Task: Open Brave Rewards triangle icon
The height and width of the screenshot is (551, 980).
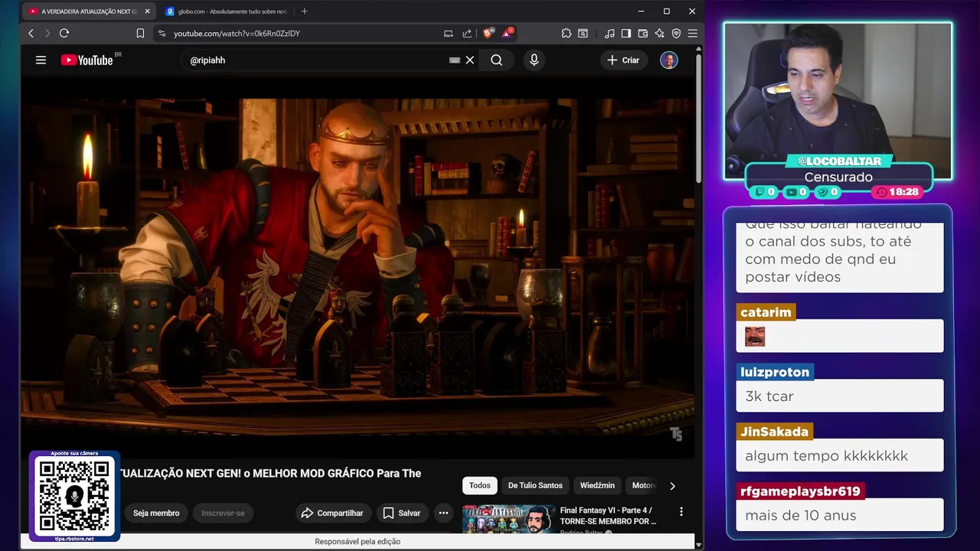Action: click(x=508, y=34)
